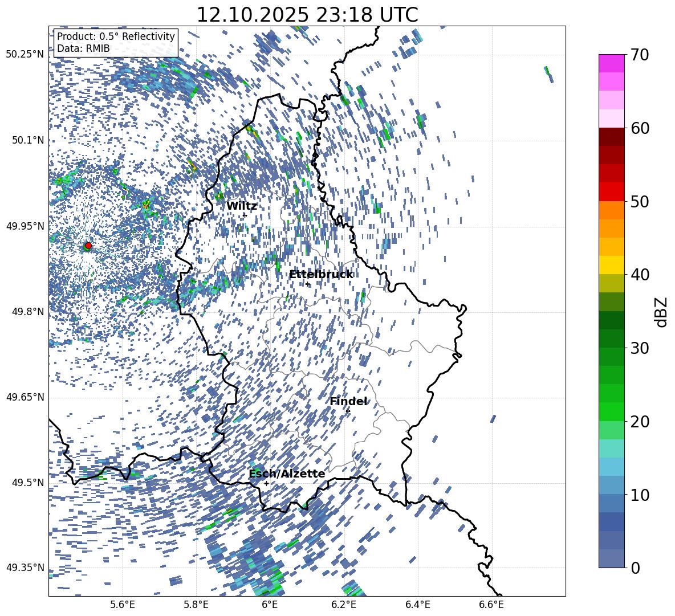Click the 30 tick on colorbar

point(640,348)
